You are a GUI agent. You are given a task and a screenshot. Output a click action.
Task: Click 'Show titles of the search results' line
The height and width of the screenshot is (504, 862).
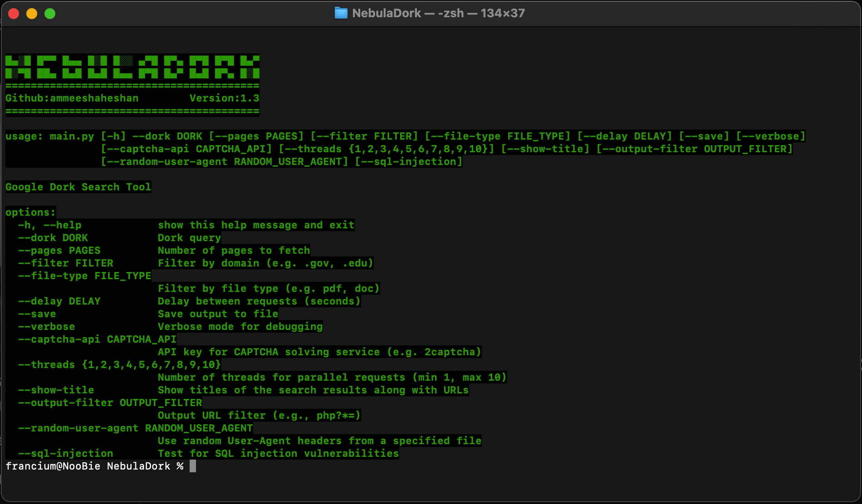tap(313, 390)
